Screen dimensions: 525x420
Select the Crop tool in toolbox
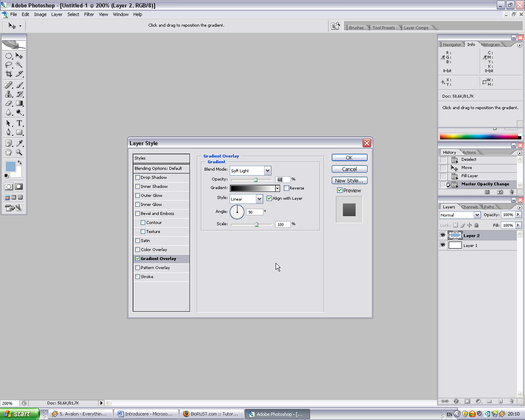coord(9,74)
